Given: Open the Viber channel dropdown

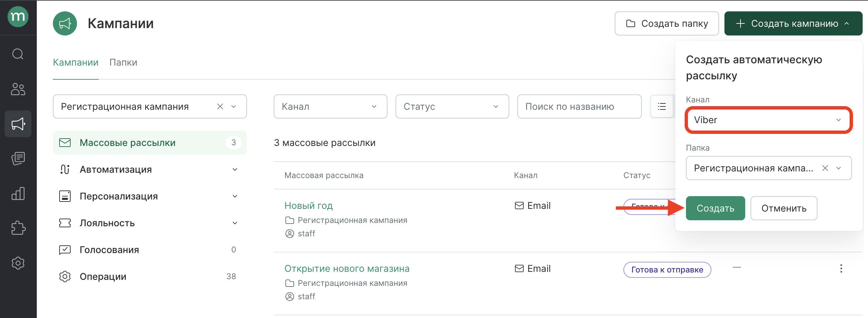Looking at the screenshot, I should [x=768, y=120].
